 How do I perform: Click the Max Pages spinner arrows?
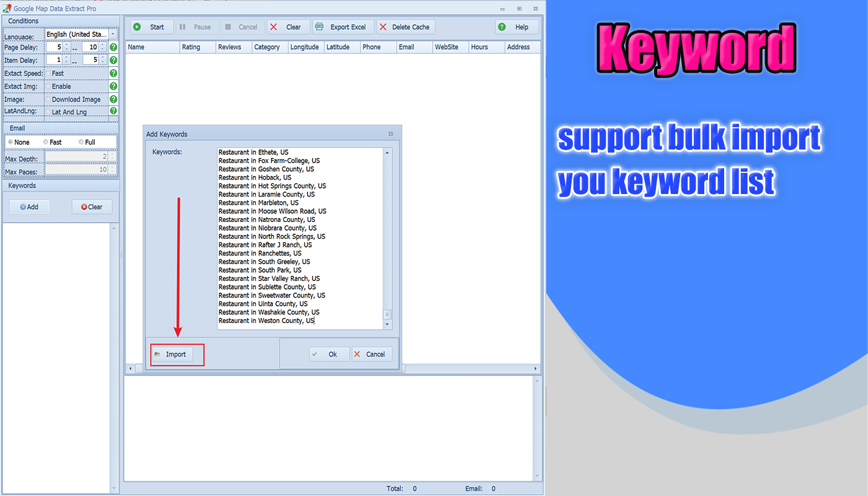click(x=112, y=169)
